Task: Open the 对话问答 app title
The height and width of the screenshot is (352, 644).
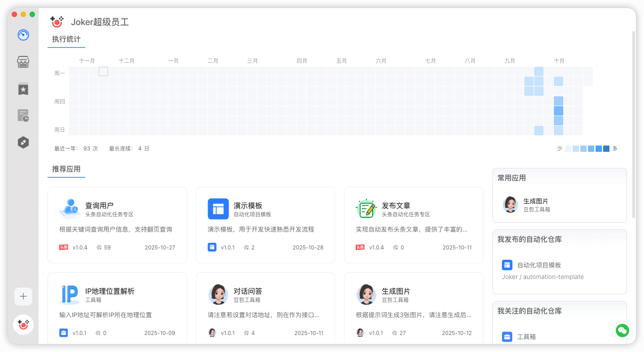Action: [248, 291]
